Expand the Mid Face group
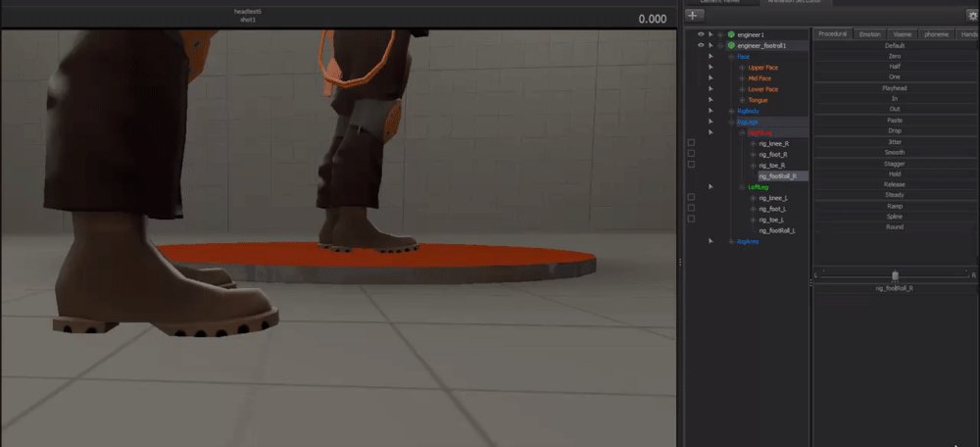This screenshot has width=980, height=447. coord(742,78)
